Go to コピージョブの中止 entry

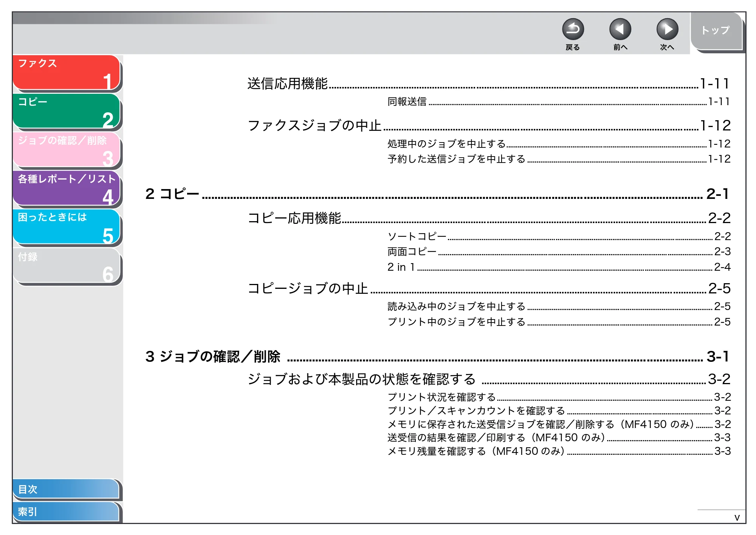pos(489,288)
